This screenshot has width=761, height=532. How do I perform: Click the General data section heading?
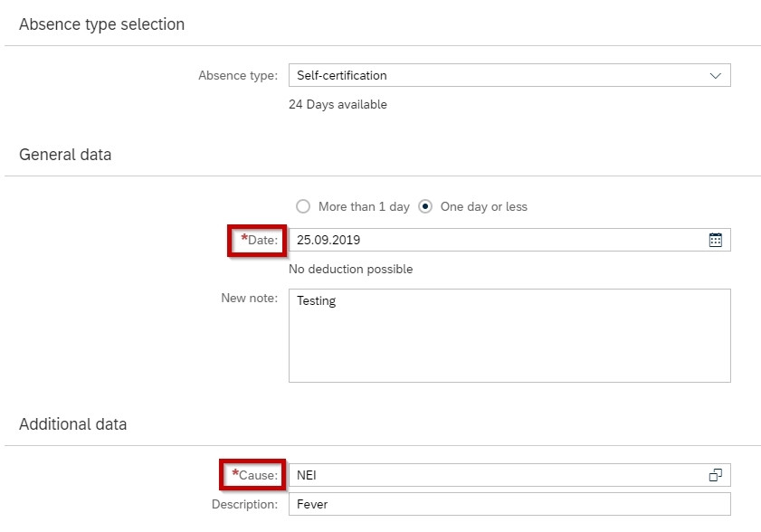click(x=65, y=155)
